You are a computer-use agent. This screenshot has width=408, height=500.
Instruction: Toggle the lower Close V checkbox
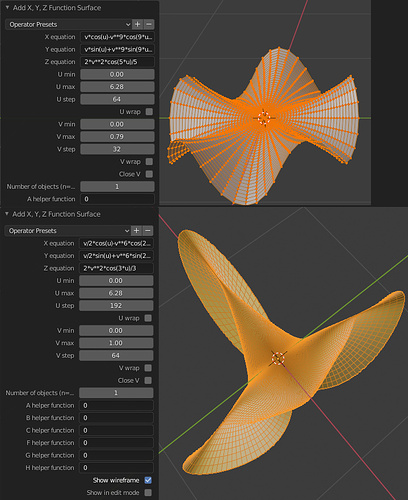(x=148, y=380)
